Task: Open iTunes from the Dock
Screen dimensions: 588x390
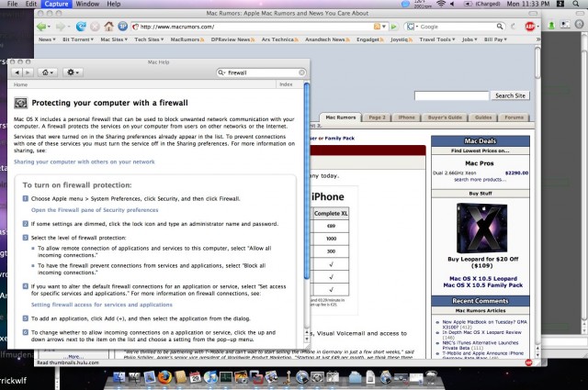Action: pos(210,377)
